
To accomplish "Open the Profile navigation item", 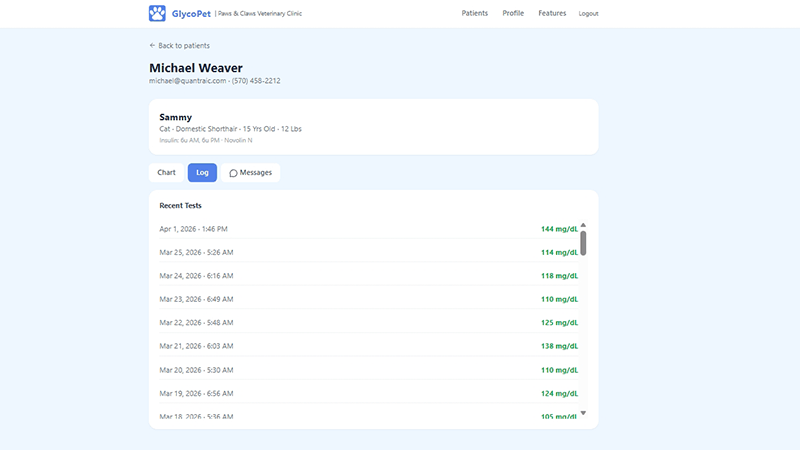I will [x=513, y=13].
